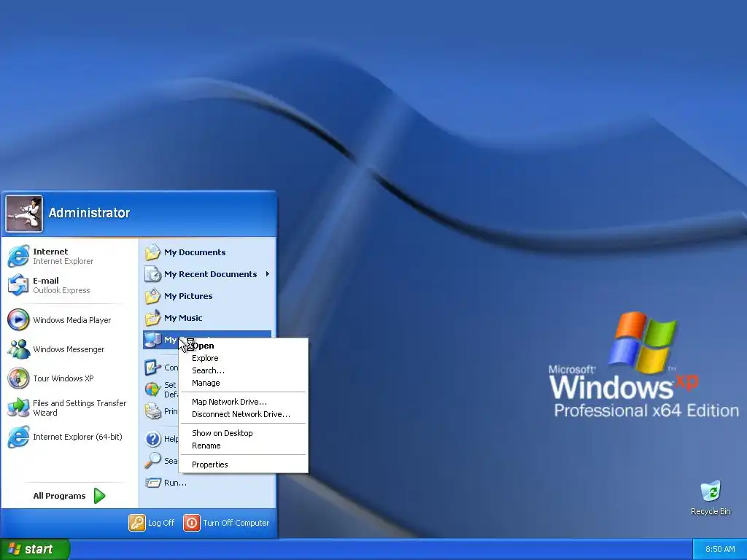This screenshot has height=560, width=747.
Task: Click the Search magnifying glass icon
Action: point(153,461)
